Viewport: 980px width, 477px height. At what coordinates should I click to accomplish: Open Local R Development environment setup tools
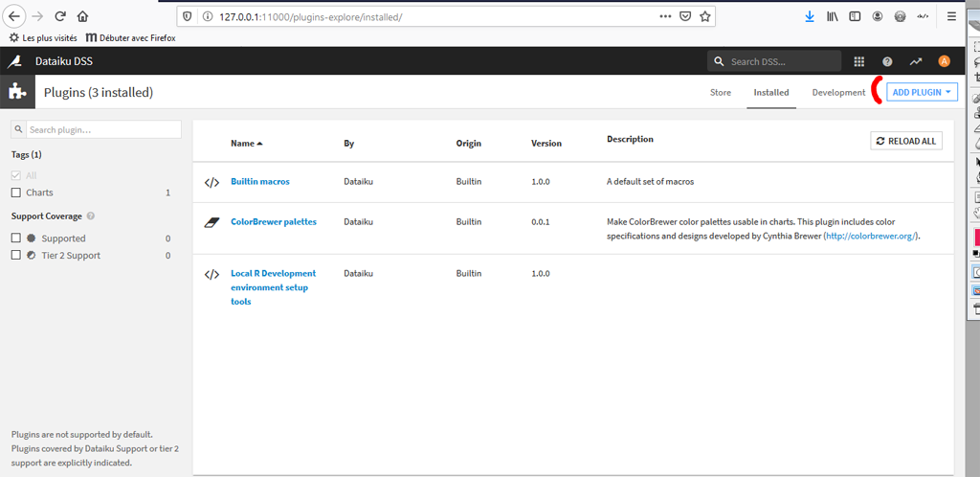[x=273, y=287]
